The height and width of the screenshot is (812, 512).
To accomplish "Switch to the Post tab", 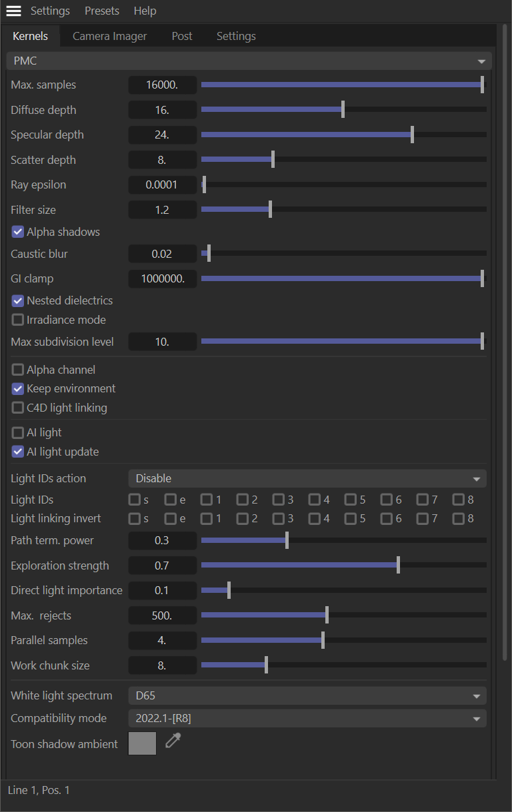I will 182,36.
